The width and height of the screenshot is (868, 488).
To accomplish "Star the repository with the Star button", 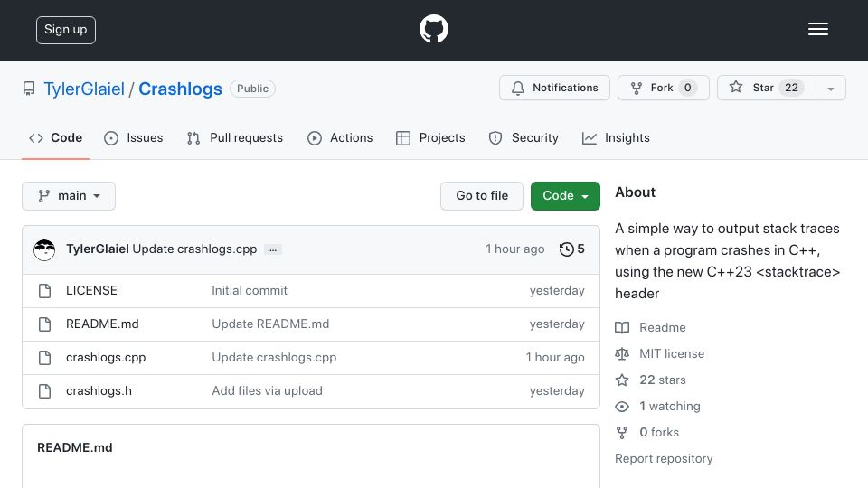I will (766, 88).
